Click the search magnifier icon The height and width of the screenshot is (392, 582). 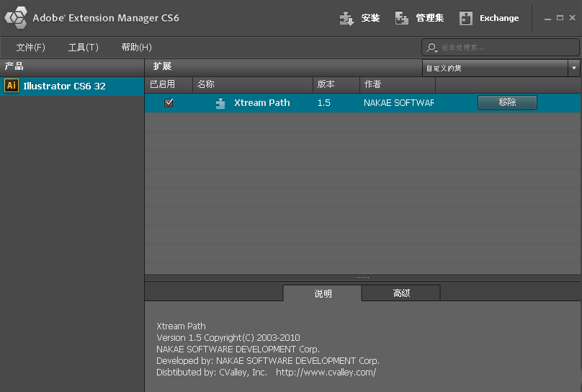(431, 48)
